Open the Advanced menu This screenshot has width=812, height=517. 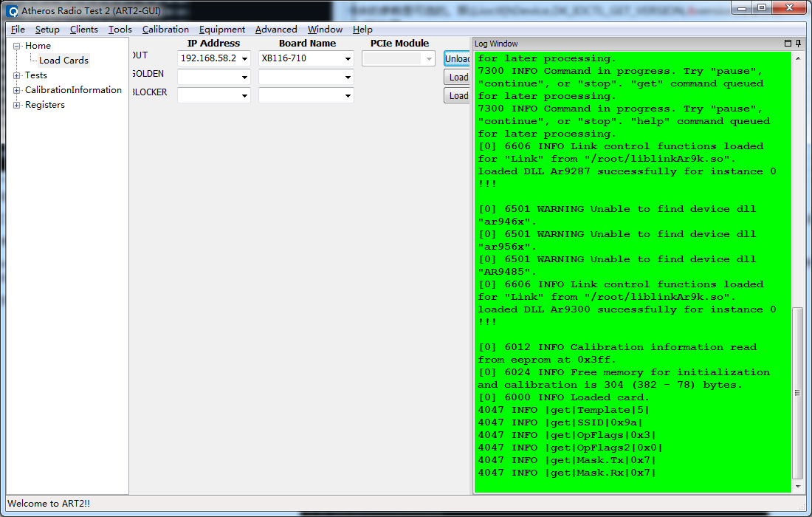(276, 30)
